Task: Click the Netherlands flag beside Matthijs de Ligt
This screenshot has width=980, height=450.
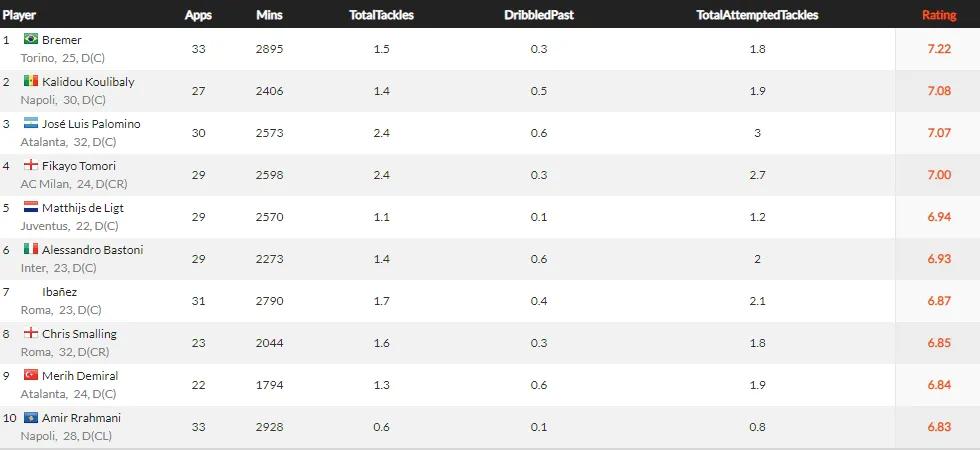Action: [x=30, y=207]
